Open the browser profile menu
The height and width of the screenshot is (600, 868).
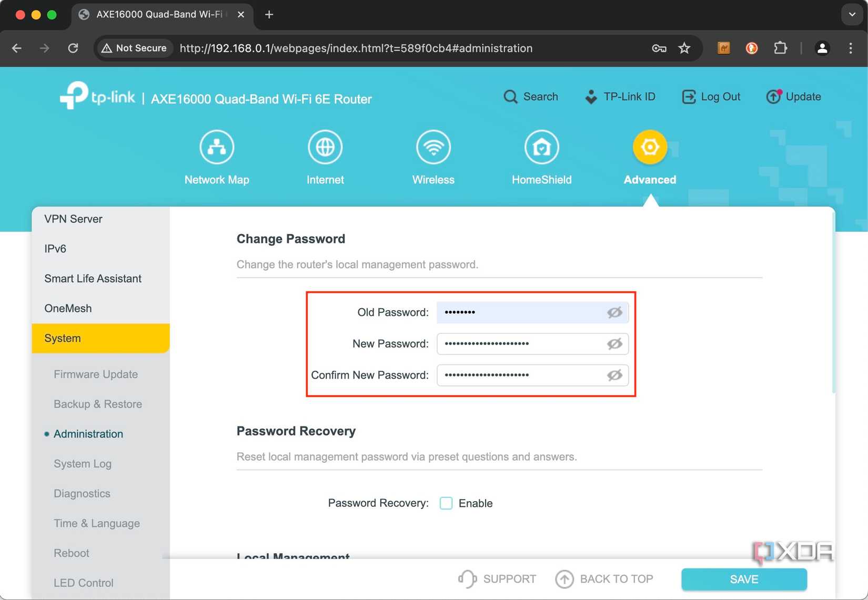point(822,48)
